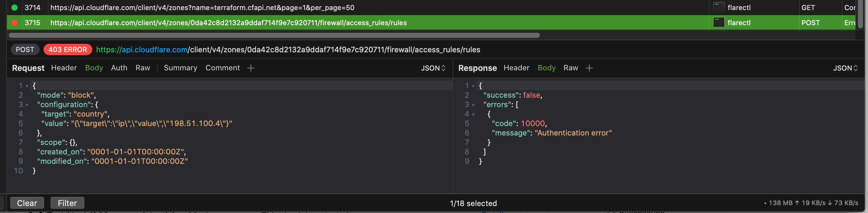The image size is (868, 213).
Task: Collapse response JSON root at line 1
Action: point(473,86)
